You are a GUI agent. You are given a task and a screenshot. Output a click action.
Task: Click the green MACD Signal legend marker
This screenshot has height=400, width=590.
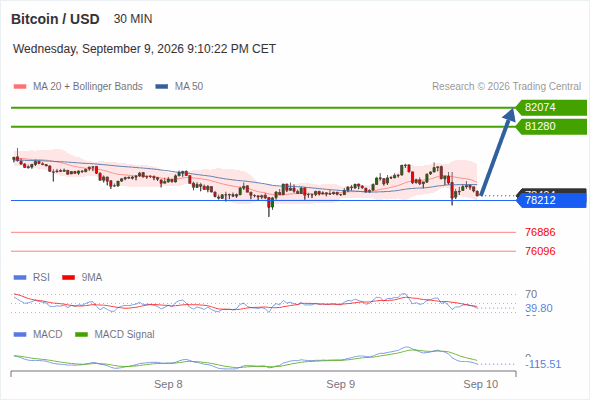(x=81, y=334)
